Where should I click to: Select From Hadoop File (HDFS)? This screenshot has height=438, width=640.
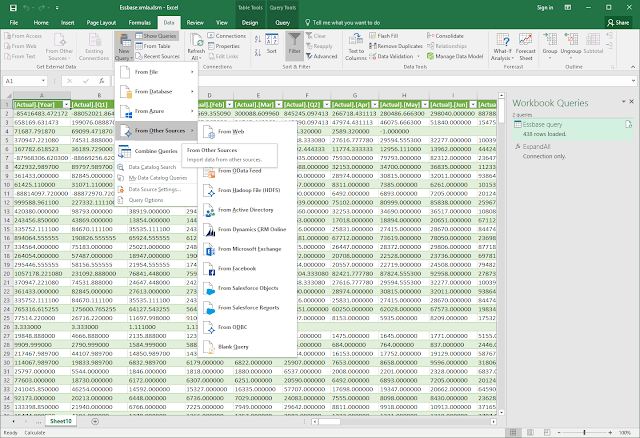pos(247,190)
